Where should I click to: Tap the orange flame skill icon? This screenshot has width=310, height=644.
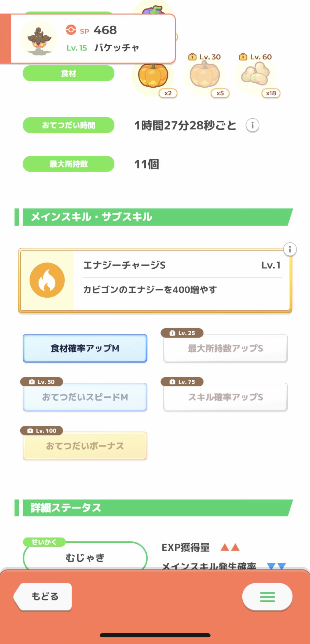pos(47,280)
